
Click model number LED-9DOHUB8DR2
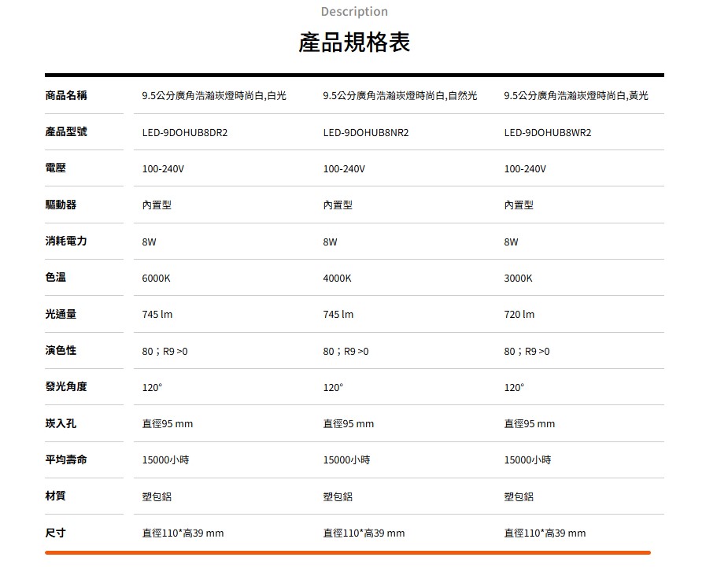185,133
